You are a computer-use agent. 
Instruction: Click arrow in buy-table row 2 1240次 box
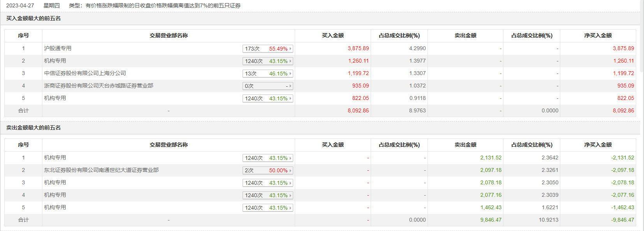tap(290, 61)
